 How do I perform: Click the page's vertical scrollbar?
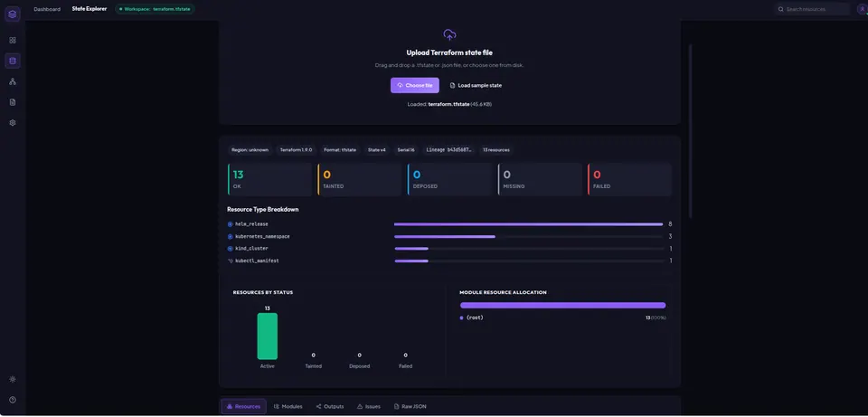pos(690,131)
